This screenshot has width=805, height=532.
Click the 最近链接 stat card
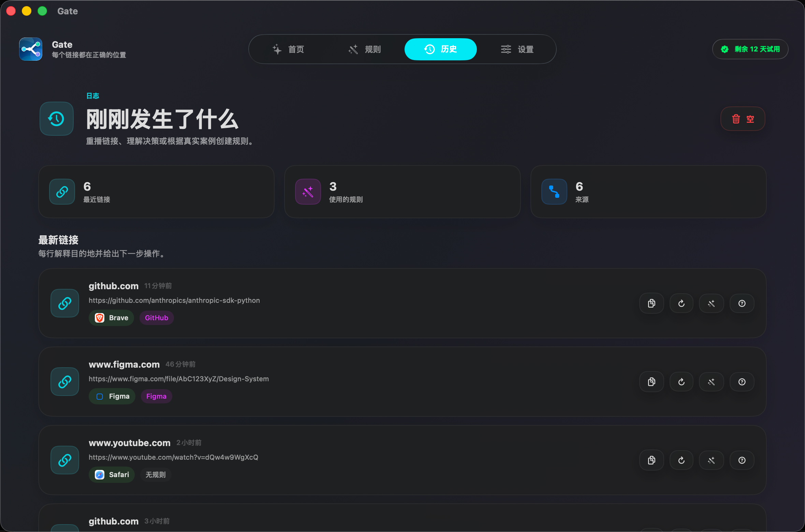[x=157, y=192]
